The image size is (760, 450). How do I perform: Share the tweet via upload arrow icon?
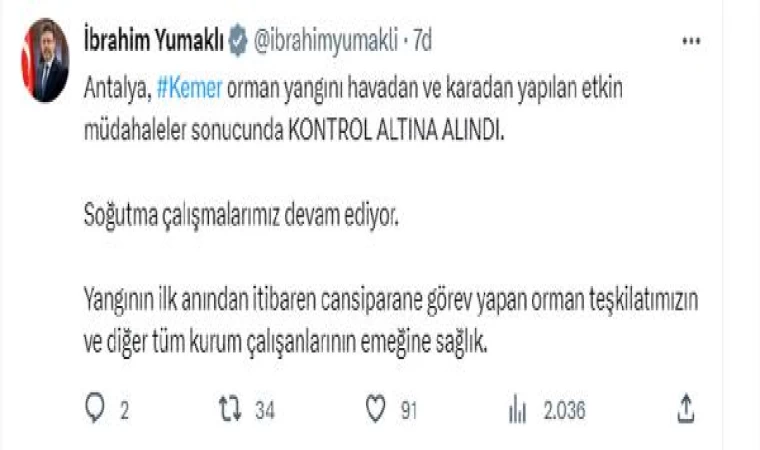coord(686,408)
